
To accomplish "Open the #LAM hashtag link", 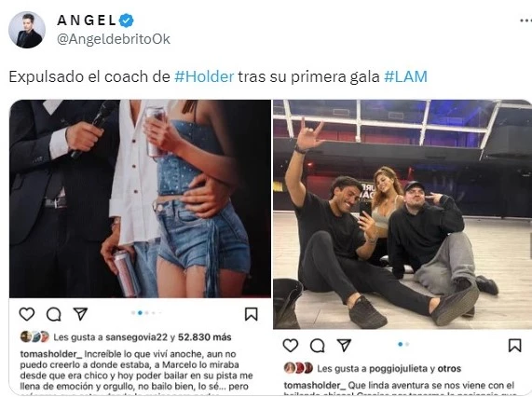I will coord(406,76).
